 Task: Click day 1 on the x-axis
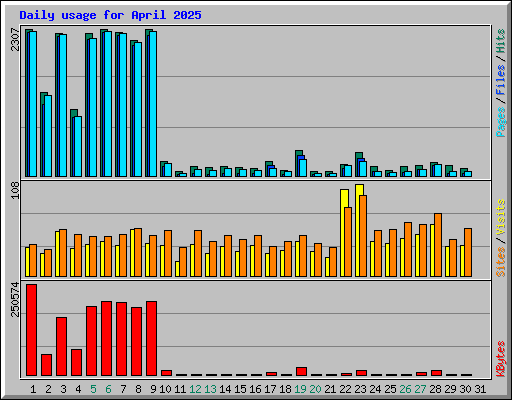(33, 389)
